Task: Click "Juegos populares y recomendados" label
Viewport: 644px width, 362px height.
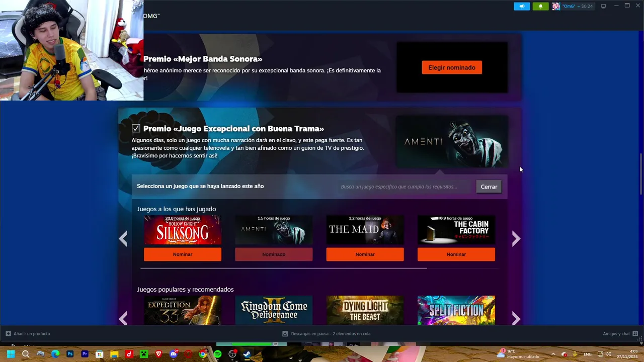Action: click(185, 289)
